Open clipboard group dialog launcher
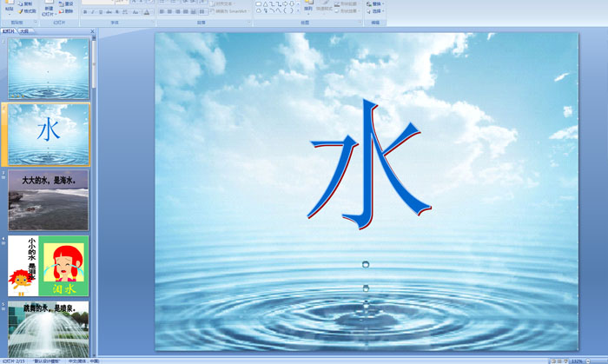Screen dimensions: 608x364 tap(36, 23)
